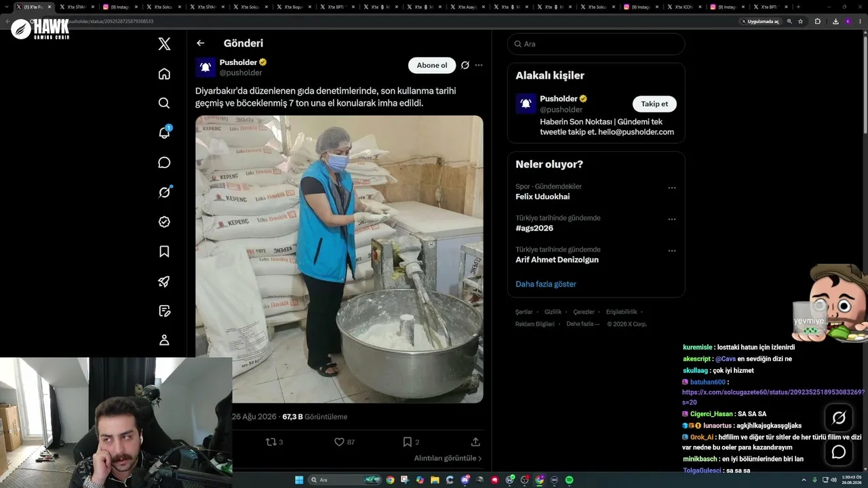Click Alıntıları görüntüle link
This screenshot has width=868, height=488.
(448, 458)
